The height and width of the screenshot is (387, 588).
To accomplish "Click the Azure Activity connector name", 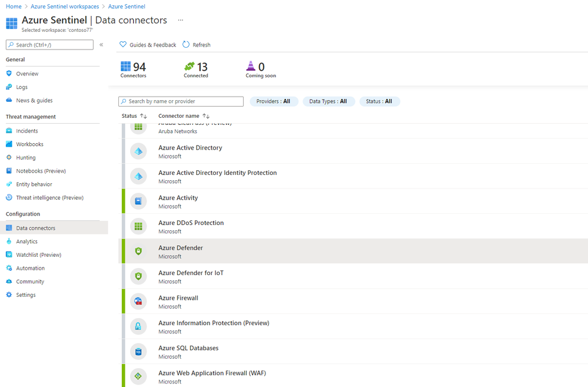I will point(178,198).
